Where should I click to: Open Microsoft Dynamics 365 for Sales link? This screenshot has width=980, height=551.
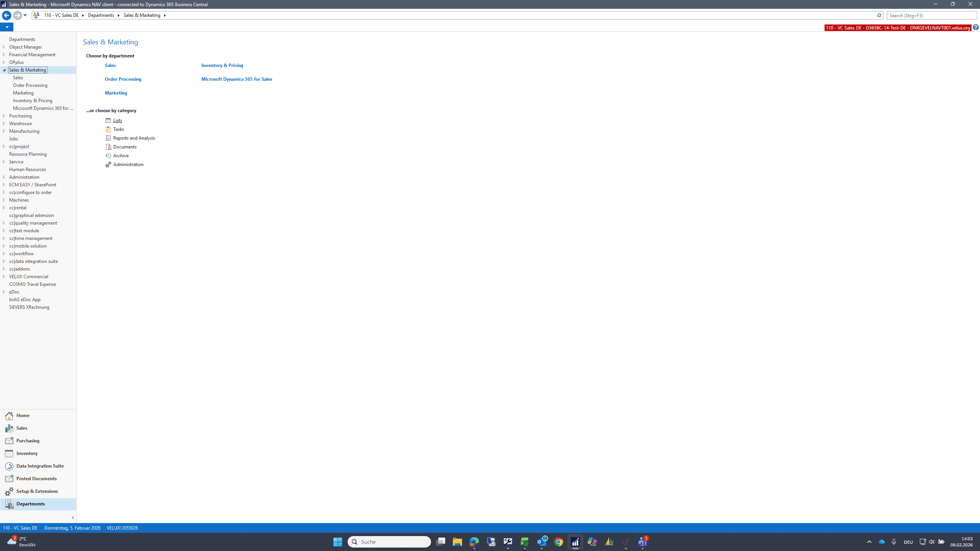point(237,79)
